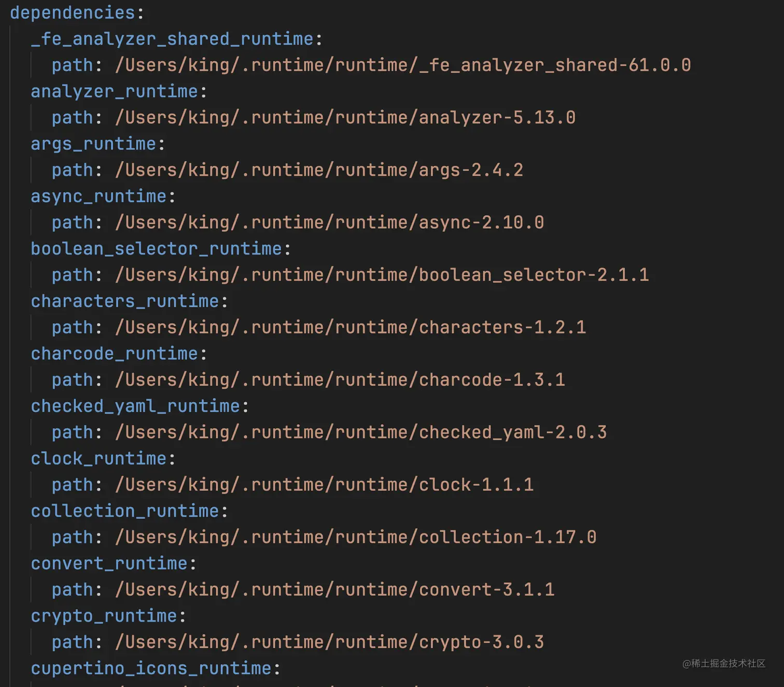Viewport: 784px width, 687px height.
Task: Click path value ending 'collection-1.17.0'
Action: coord(356,537)
